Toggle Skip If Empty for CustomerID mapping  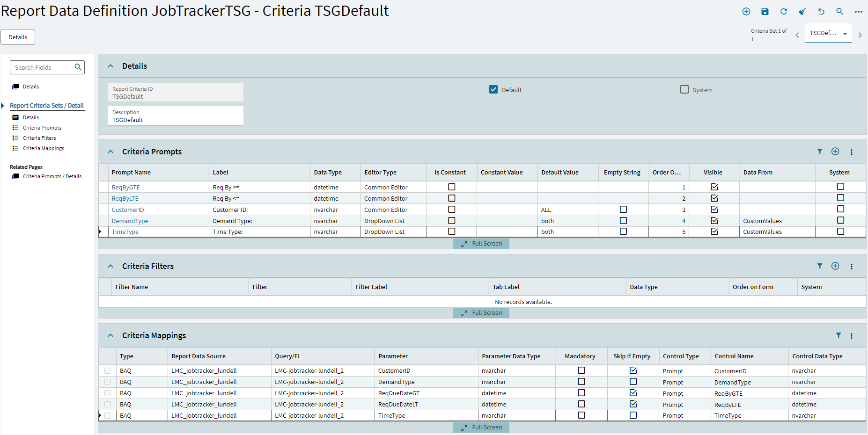tap(633, 370)
